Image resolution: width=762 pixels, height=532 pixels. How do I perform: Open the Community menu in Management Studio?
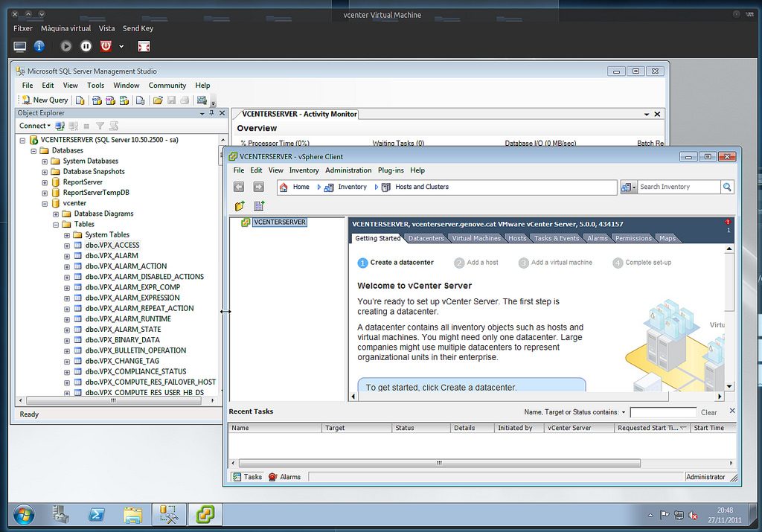(167, 85)
